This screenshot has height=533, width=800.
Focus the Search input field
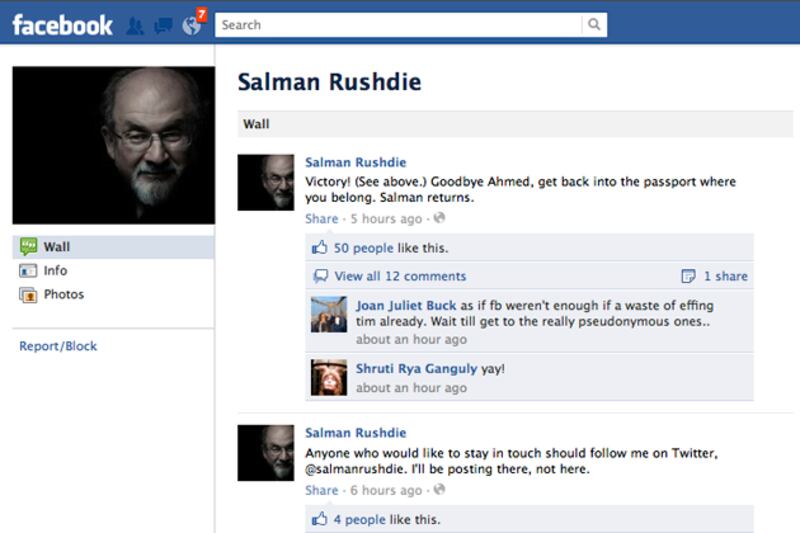(x=398, y=24)
